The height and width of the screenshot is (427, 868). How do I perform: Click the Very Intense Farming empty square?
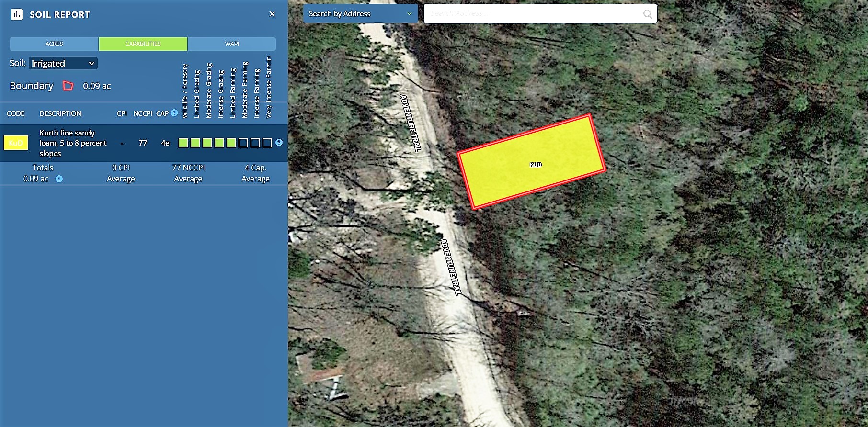tap(267, 143)
